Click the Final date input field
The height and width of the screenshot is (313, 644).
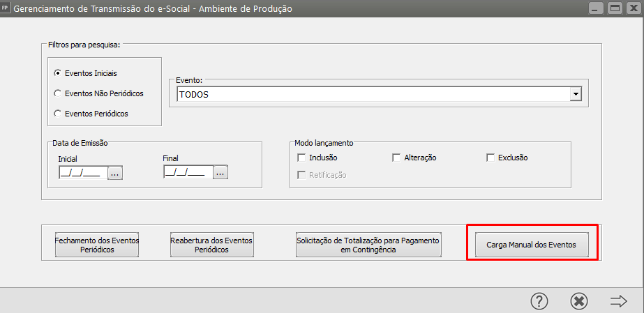187,172
